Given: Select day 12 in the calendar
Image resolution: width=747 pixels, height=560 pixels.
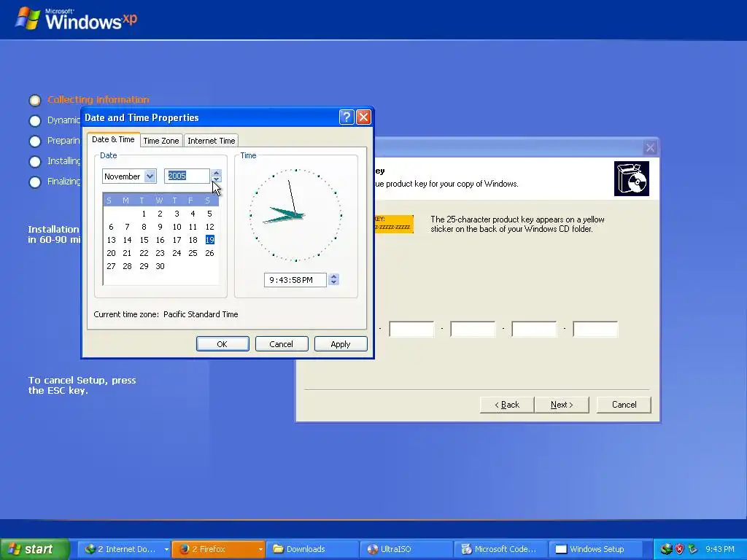Looking at the screenshot, I should coord(209,227).
